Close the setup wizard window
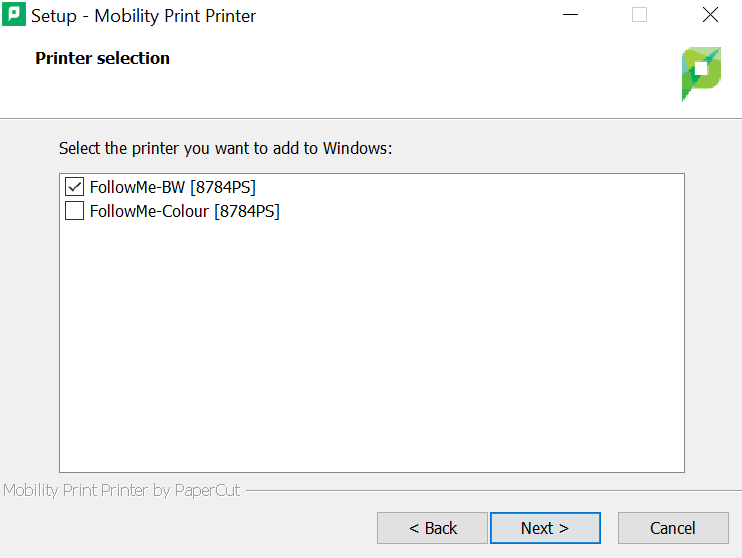 tap(710, 16)
